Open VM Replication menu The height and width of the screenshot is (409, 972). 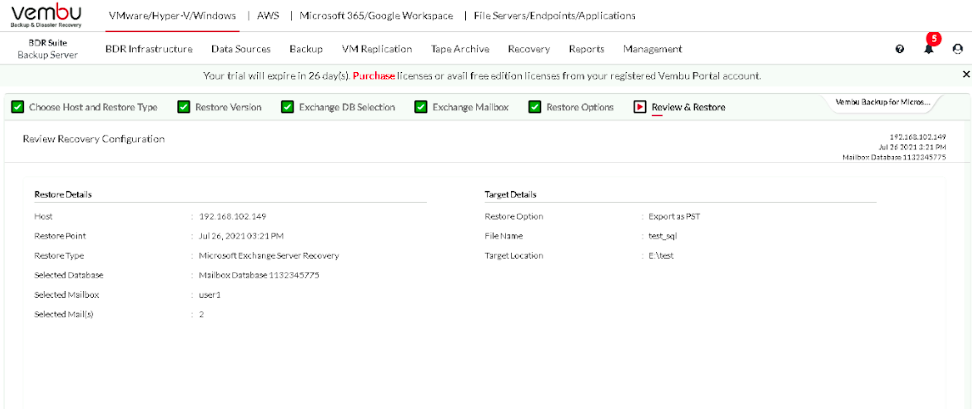(377, 49)
